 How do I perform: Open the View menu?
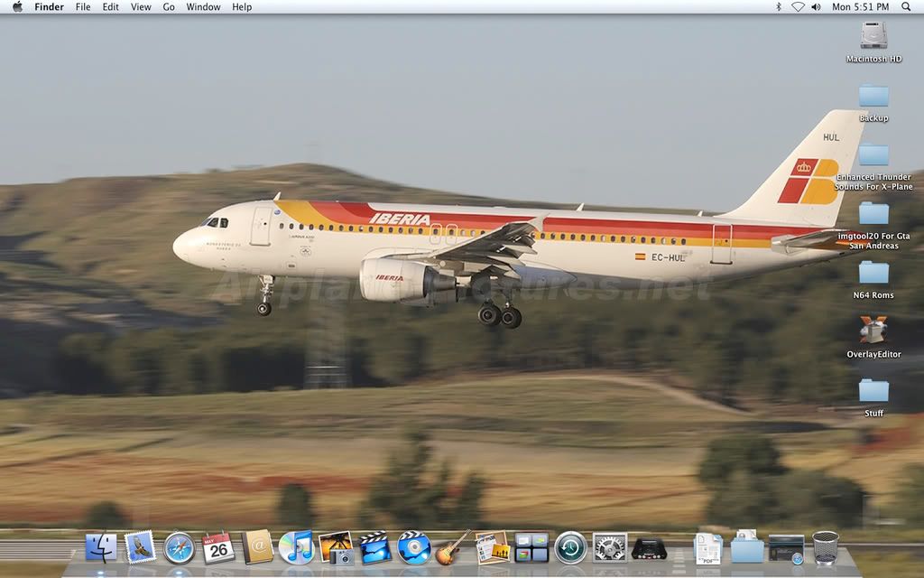coord(141,6)
